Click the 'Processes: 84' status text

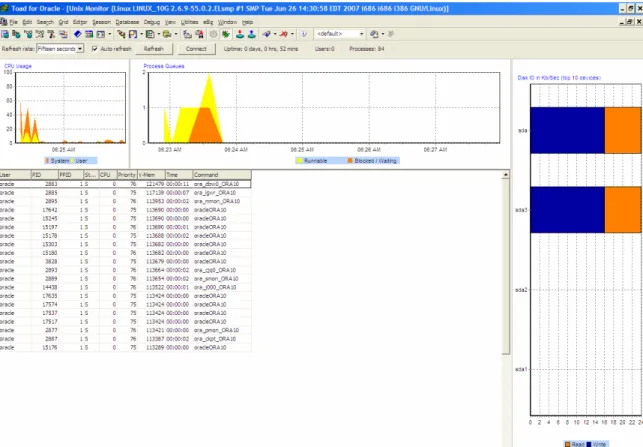tap(367, 49)
